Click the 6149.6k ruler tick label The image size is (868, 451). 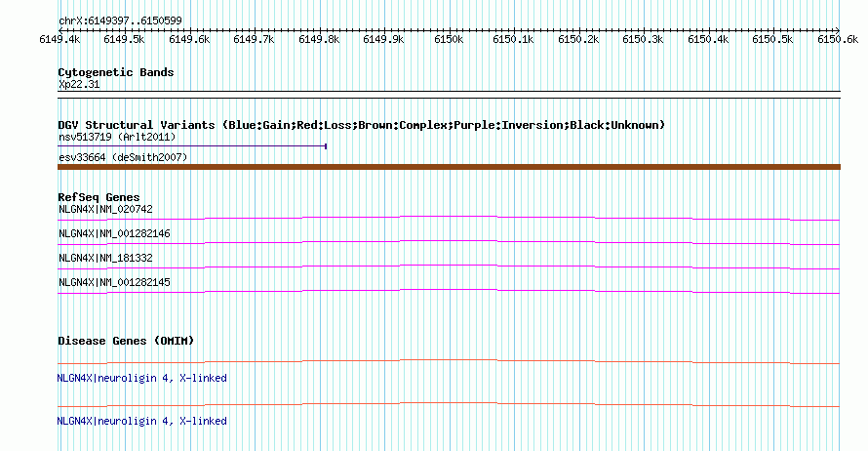[x=189, y=39]
